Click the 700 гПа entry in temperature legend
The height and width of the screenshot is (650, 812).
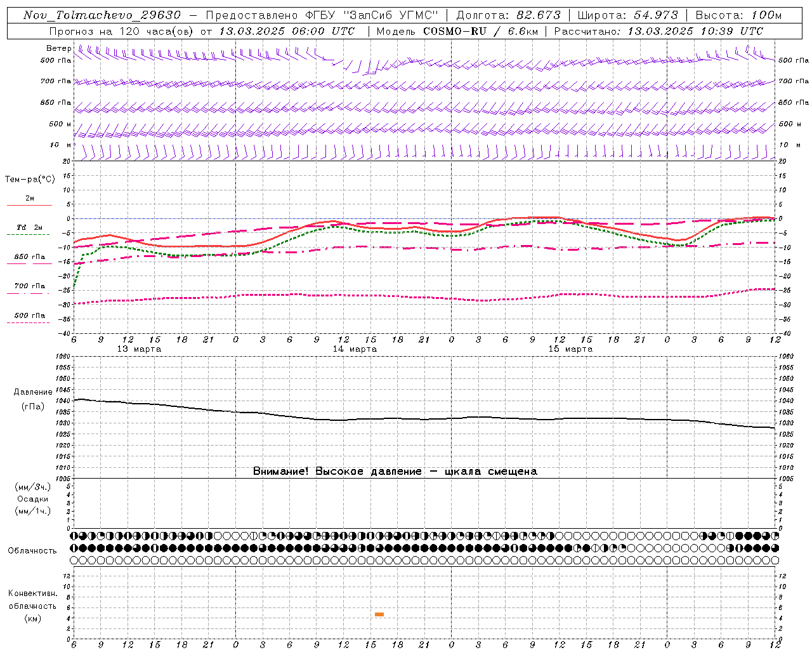29,286
